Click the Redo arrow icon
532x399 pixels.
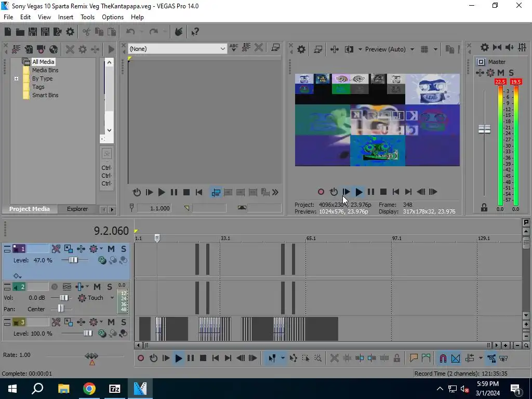153,32
